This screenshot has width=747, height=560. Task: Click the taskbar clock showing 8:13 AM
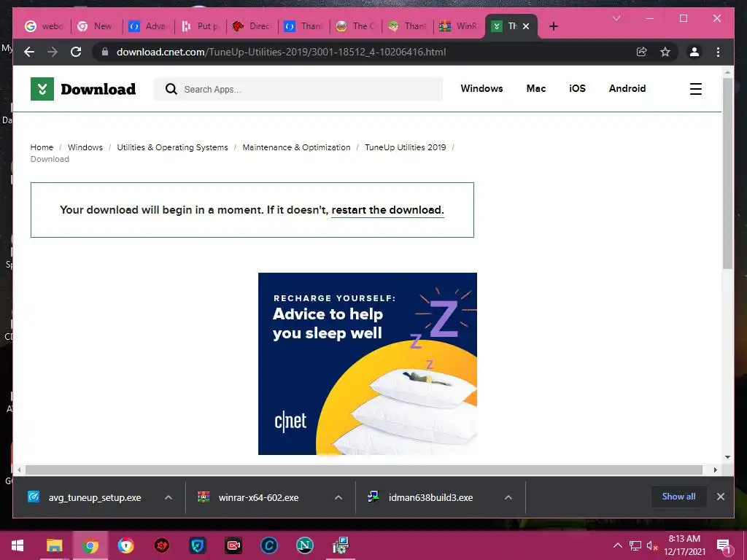684,545
